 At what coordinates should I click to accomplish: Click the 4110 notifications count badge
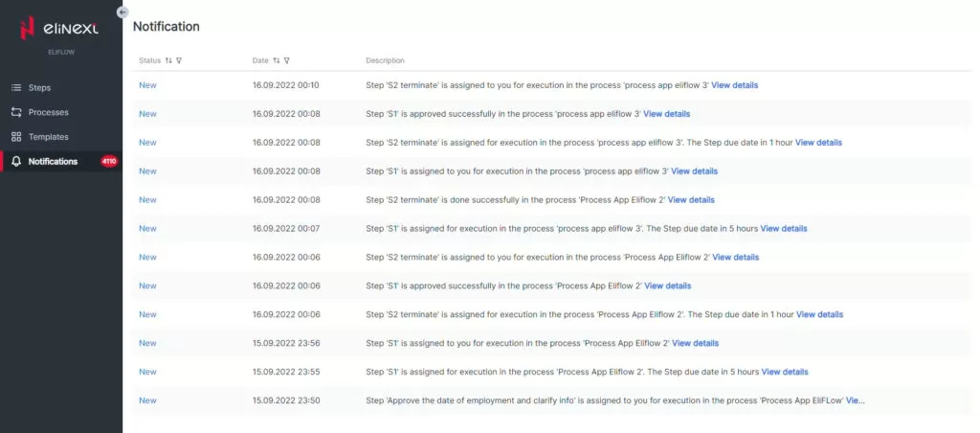pos(109,162)
